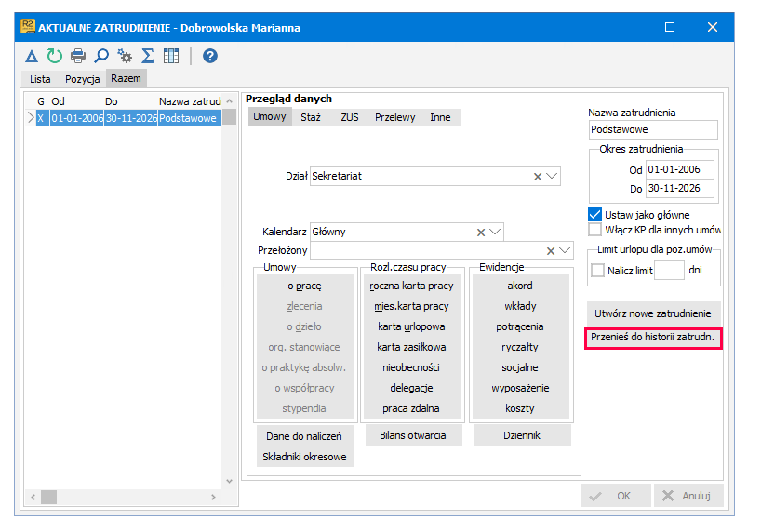Open 'praca zdalna' button
The image size is (761, 532).
(411, 408)
